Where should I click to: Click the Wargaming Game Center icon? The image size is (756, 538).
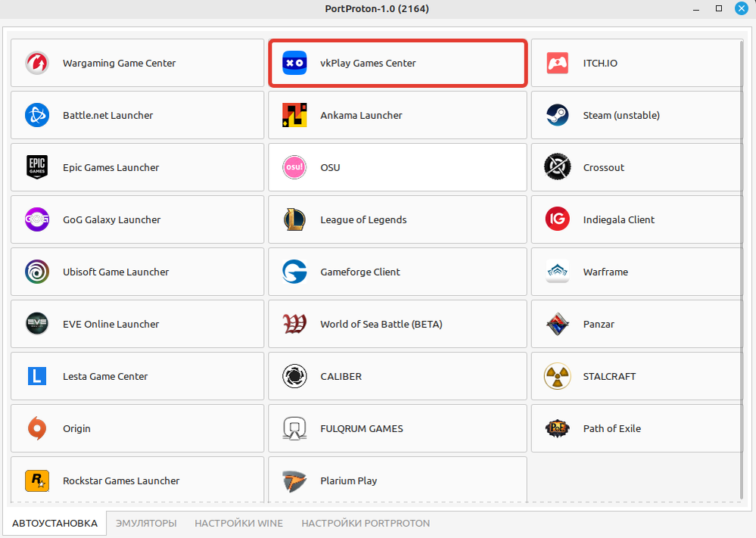coord(37,63)
